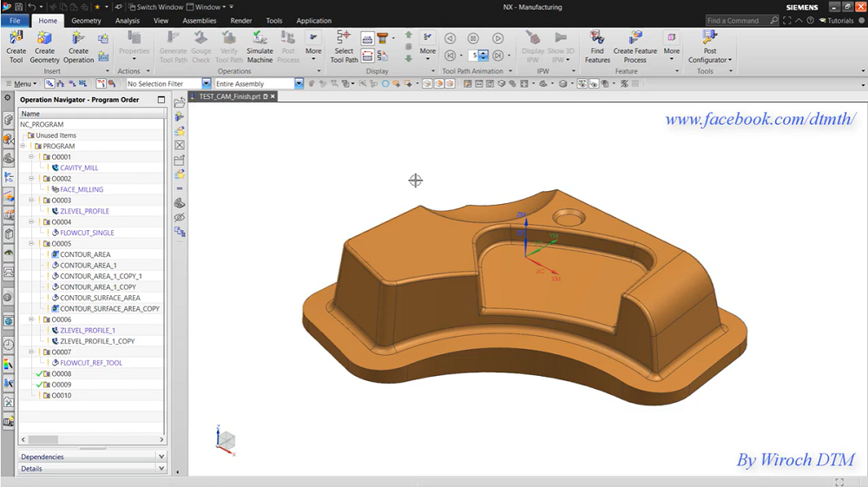Select the CONTOUR_SURFACE_AREA_COPY operation
868x487 pixels.
109,309
